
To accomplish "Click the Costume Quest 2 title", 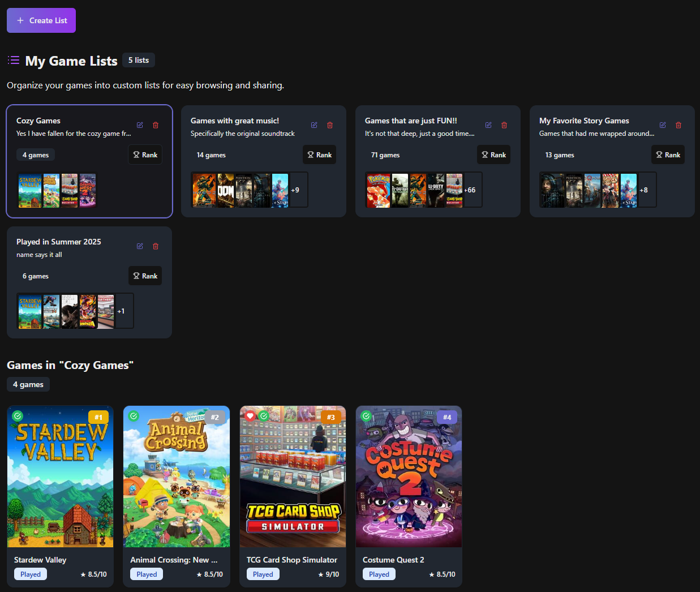I will tap(393, 560).
